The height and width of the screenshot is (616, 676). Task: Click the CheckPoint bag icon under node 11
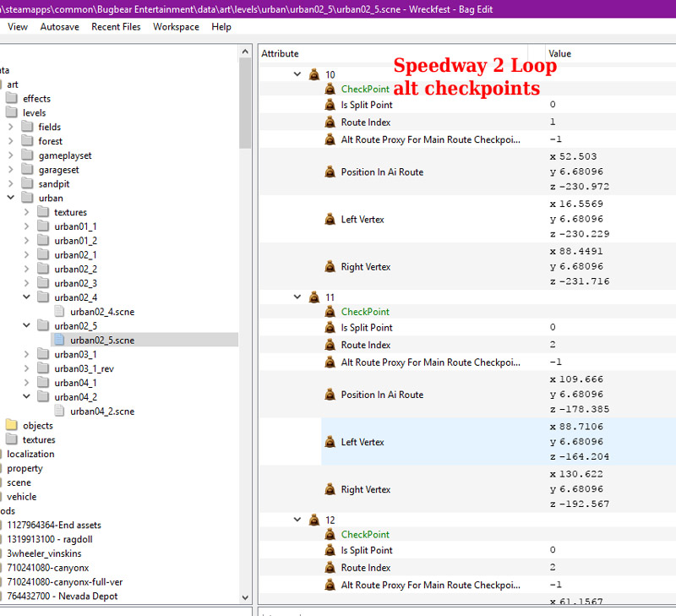click(x=330, y=311)
